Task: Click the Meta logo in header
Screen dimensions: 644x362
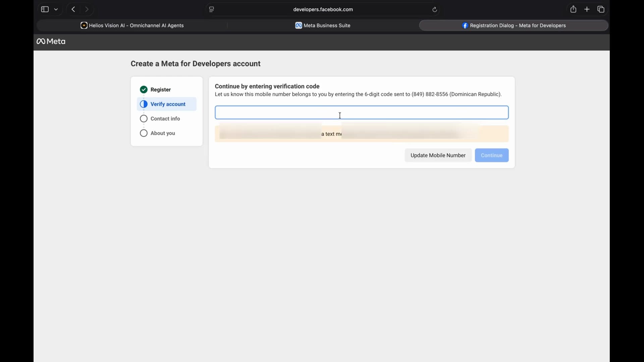Action: tap(51, 42)
